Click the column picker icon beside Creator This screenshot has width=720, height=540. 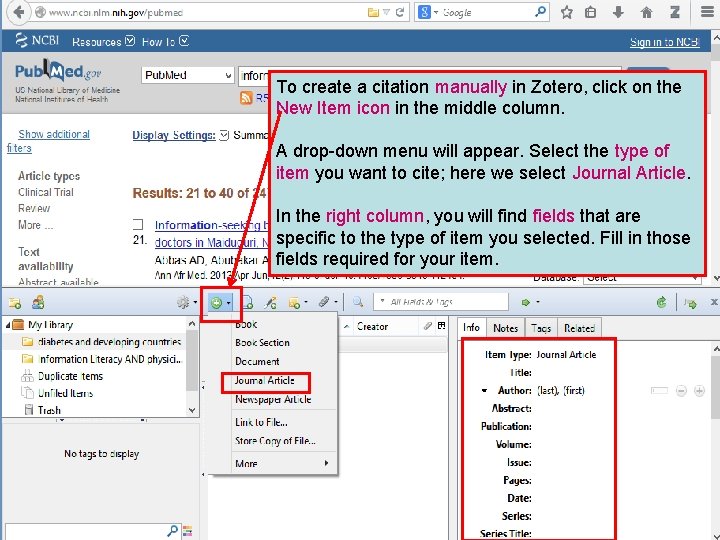(442, 326)
